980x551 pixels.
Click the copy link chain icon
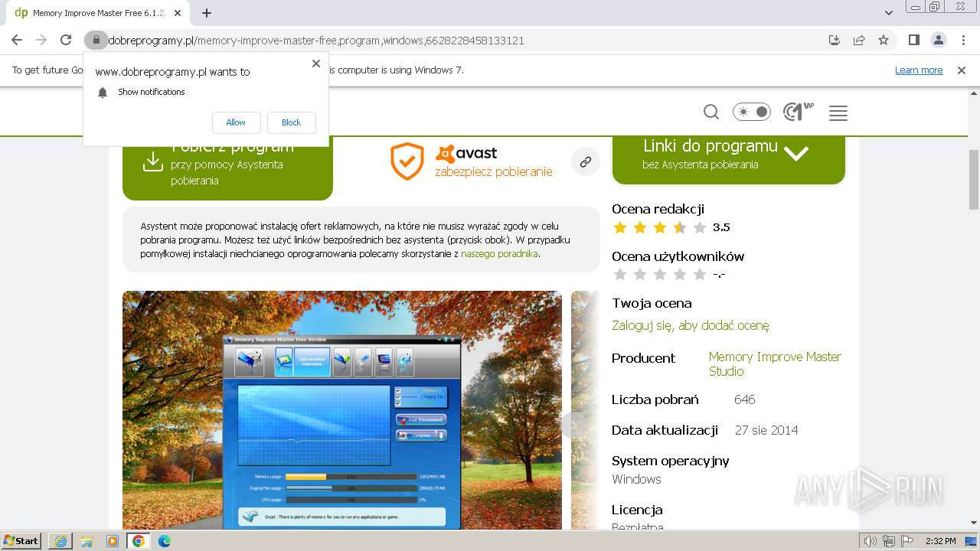tap(586, 161)
